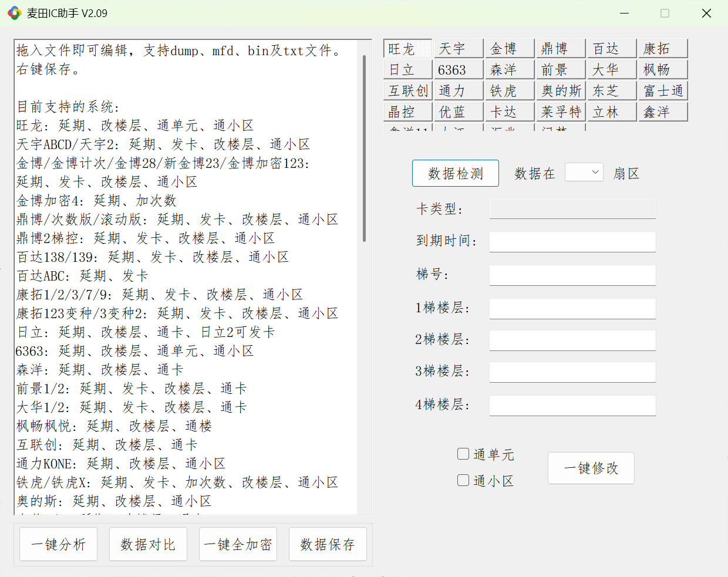This screenshot has width=728, height=577.
Task: Select the 旺龙 system tab
Action: [x=407, y=49]
